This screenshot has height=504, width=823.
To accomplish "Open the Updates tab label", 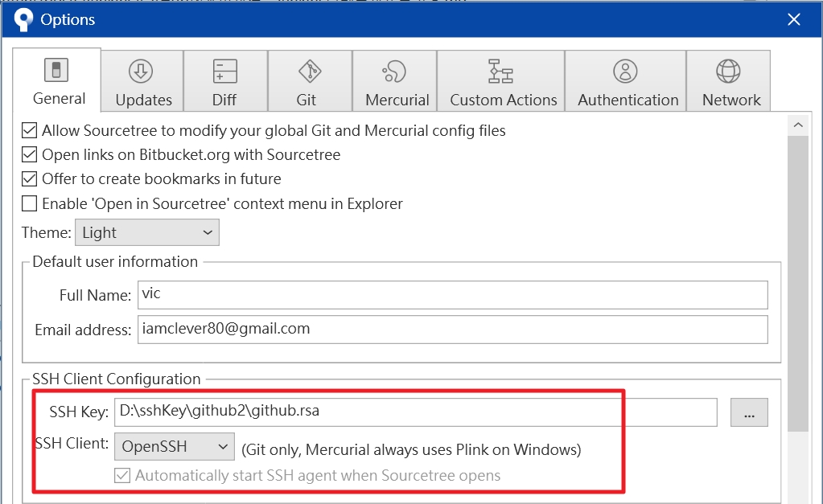I will click(143, 100).
